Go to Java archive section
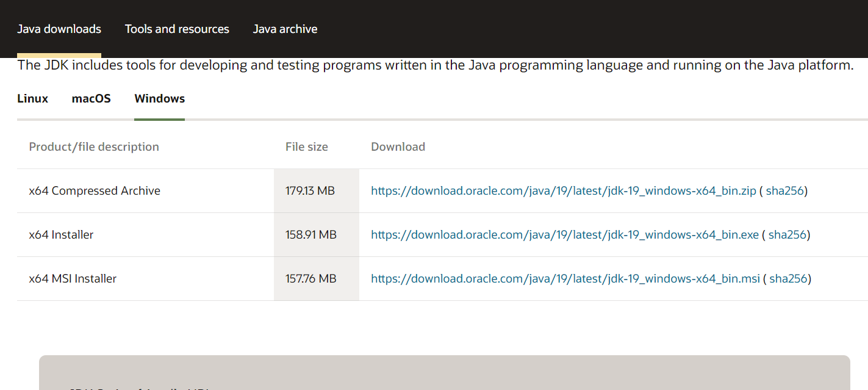The width and height of the screenshot is (868, 390). 285,29
